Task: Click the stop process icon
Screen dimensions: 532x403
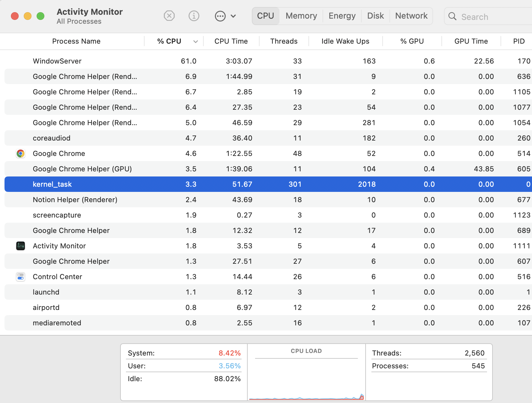Action: pyautogui.click(x=169, y=16)
